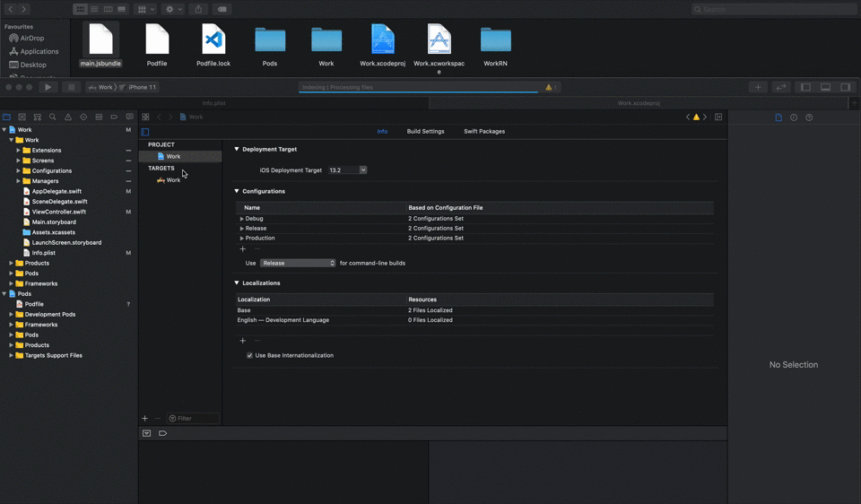This screenshot has width=861, height=504.
Task: Click the targets Filter field
Action: coord(193,419)
